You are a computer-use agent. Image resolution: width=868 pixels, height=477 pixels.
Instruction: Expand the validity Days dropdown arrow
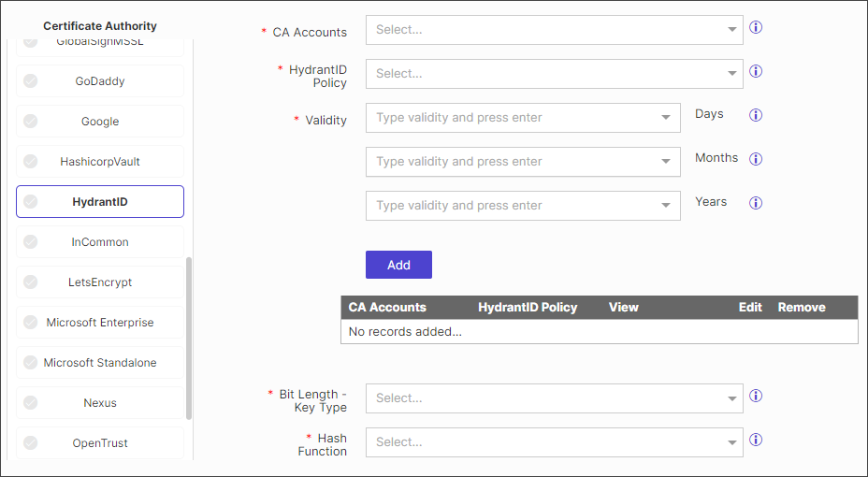click(666, 117)
